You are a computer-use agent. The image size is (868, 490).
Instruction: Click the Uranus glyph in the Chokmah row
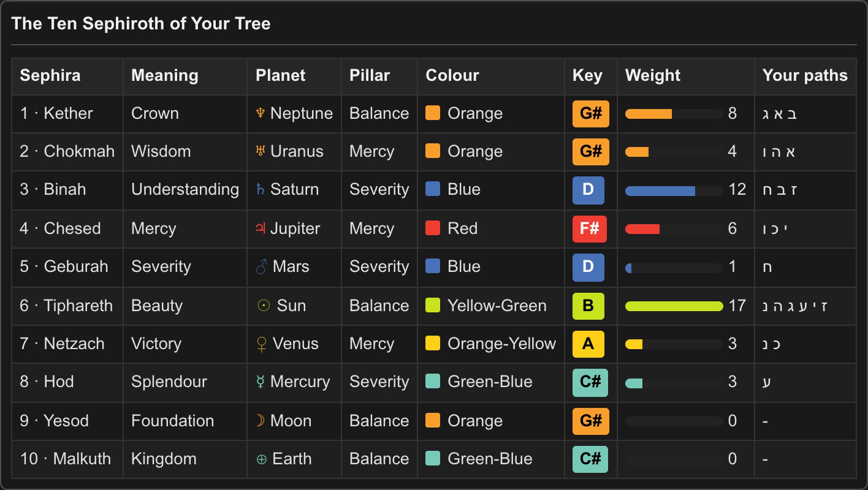(261, 151)
